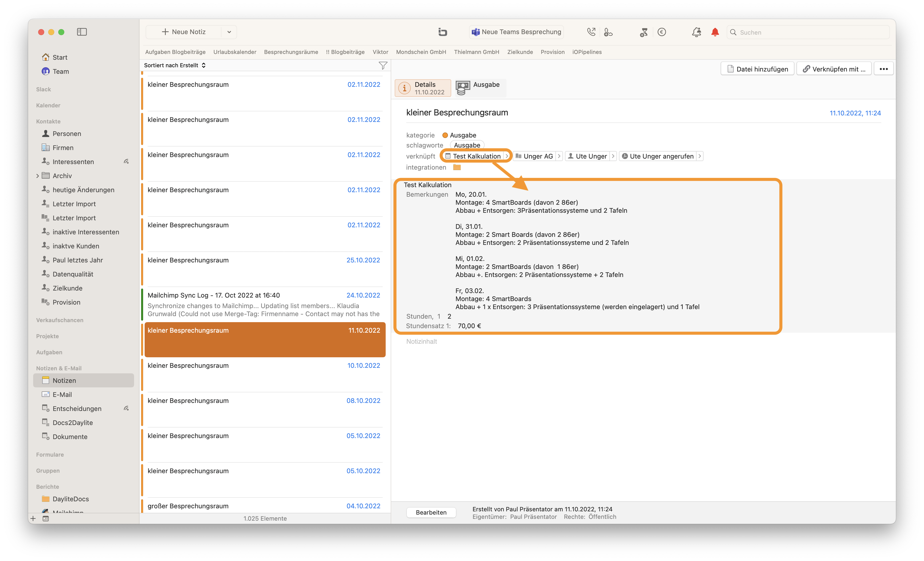The height and width of the screenshot is (561, 924).
Task: Expand the Ute Unger angerufen chevron
Action: pos(699,156)
